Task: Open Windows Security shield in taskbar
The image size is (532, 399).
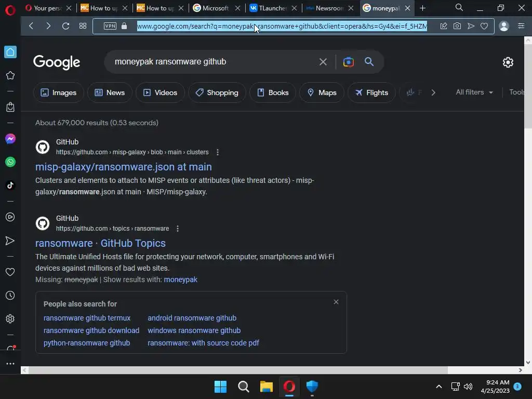Action: coord(312,387)
